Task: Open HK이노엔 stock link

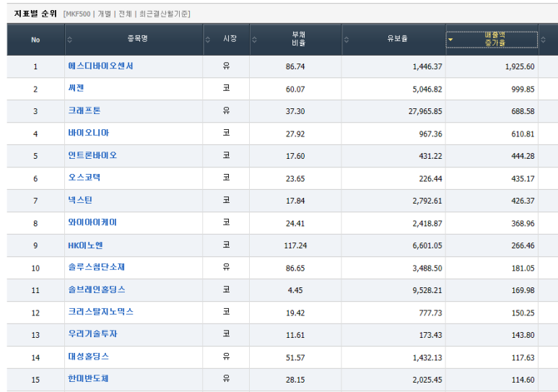Action: click(x=85, y=245)
